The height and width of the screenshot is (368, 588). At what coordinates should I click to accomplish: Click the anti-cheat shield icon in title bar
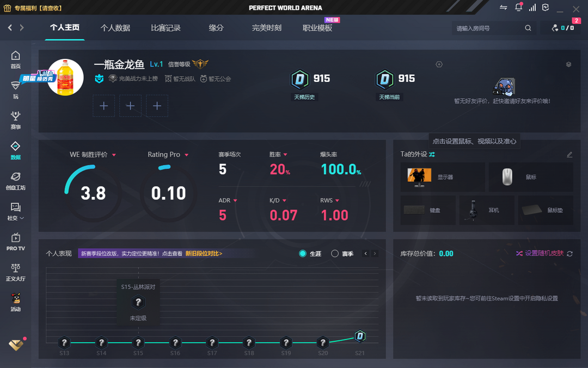click(546, 8)
